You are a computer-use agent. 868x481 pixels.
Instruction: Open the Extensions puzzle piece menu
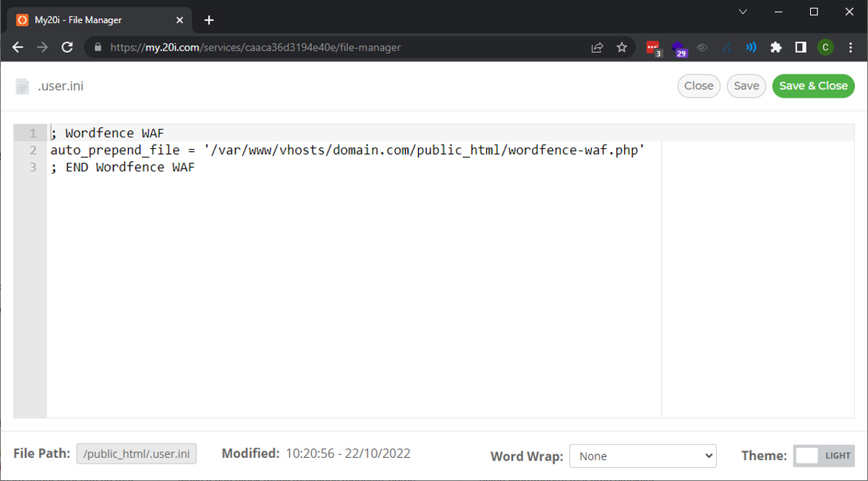[776, 47]
